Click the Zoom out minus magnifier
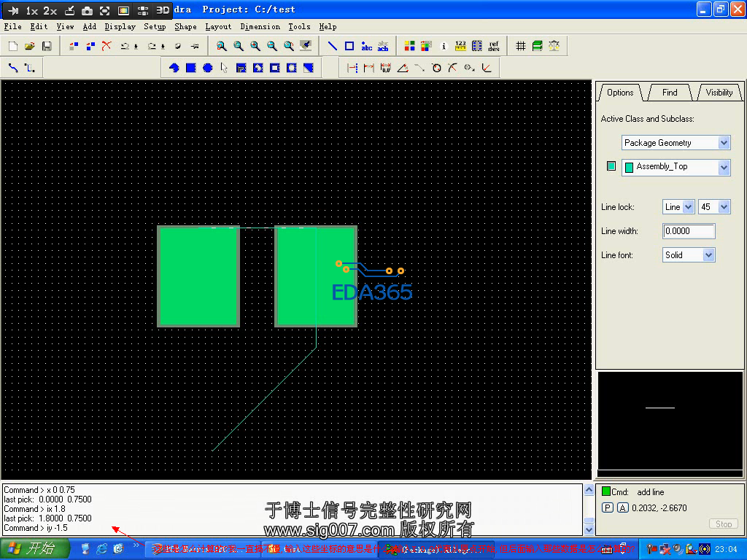This screenshot has width=747, height=560. pos(272,46)
